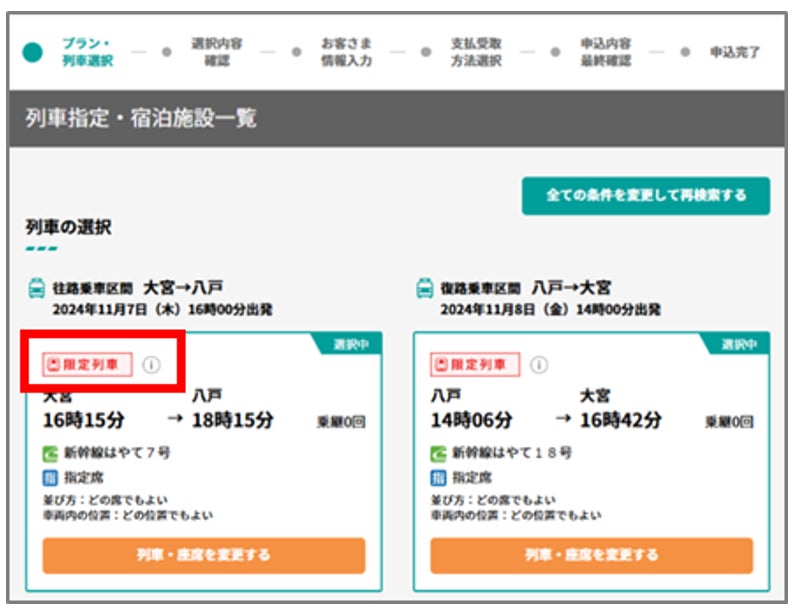Click arrival time 16時42分
This screenshot has height=613, width=796.
click(621, 420)
